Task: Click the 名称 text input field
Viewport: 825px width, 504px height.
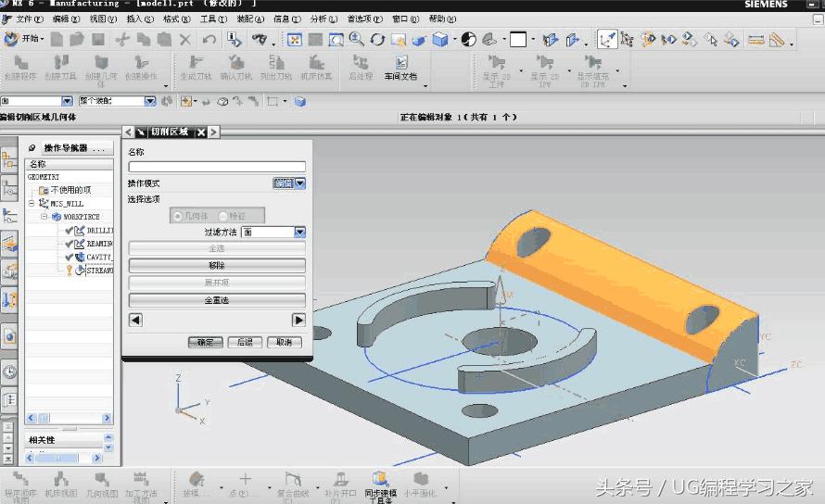Action: point(217,167)
